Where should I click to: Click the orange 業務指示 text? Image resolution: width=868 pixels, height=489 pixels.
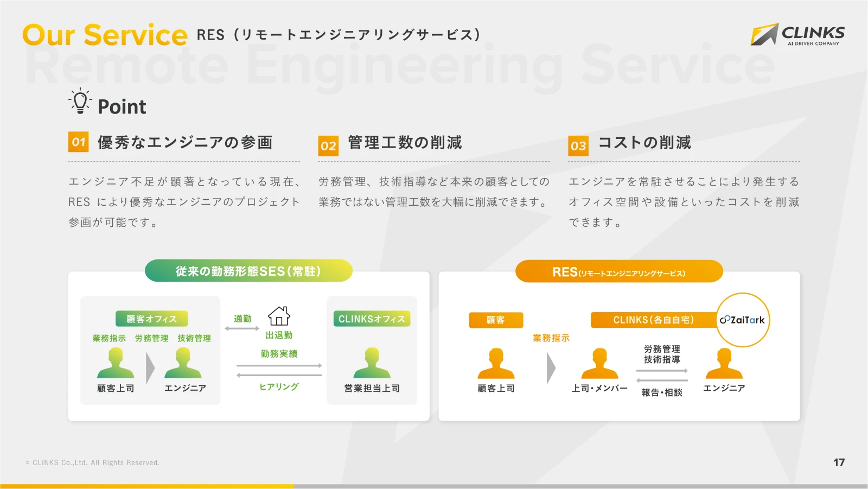click(x=551, y=338)
